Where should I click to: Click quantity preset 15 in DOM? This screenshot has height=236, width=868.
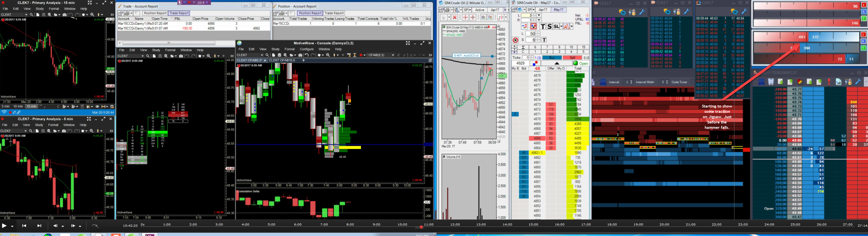click(x=583, y=47)
